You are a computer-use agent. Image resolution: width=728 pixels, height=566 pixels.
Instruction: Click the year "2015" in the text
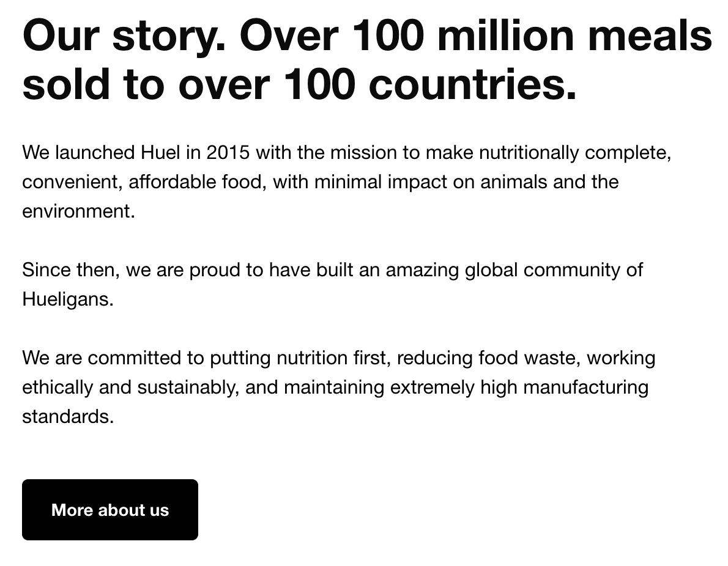pos(228,152)
